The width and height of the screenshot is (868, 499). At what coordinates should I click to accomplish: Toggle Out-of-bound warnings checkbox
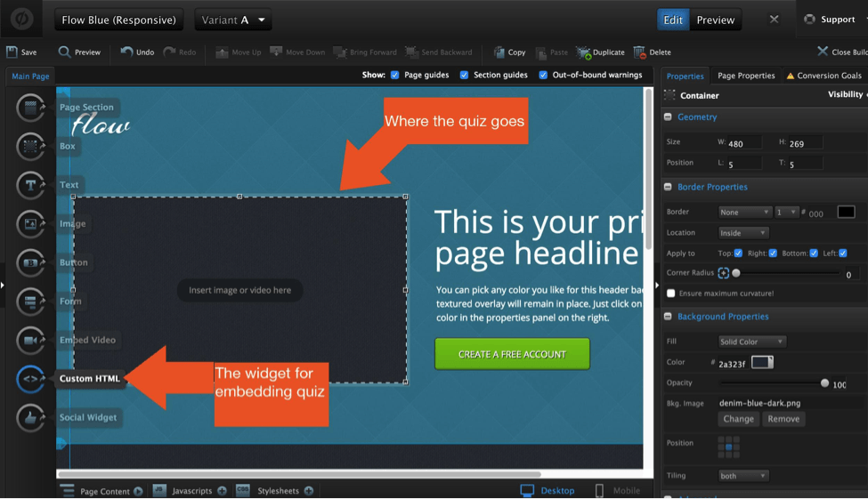543,76
